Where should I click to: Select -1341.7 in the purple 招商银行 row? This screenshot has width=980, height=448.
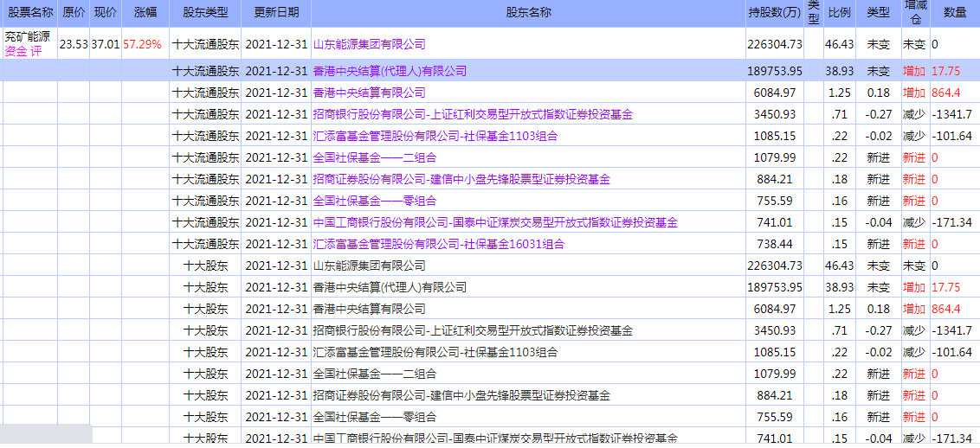[x=952, y=114]
